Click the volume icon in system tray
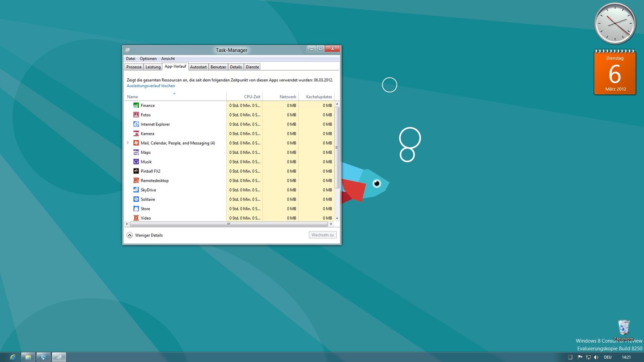Viewport: 644px width, 362px height. pyautogui.click(x=596, y=357)
